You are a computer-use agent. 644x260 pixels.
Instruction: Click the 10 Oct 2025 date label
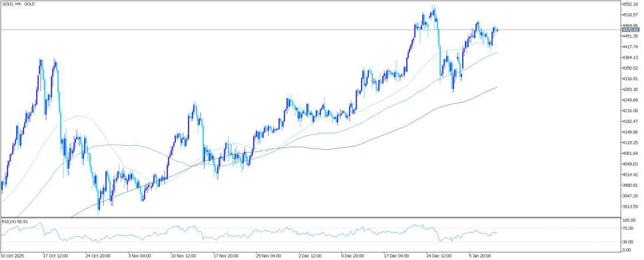click(x=14, y=256)
